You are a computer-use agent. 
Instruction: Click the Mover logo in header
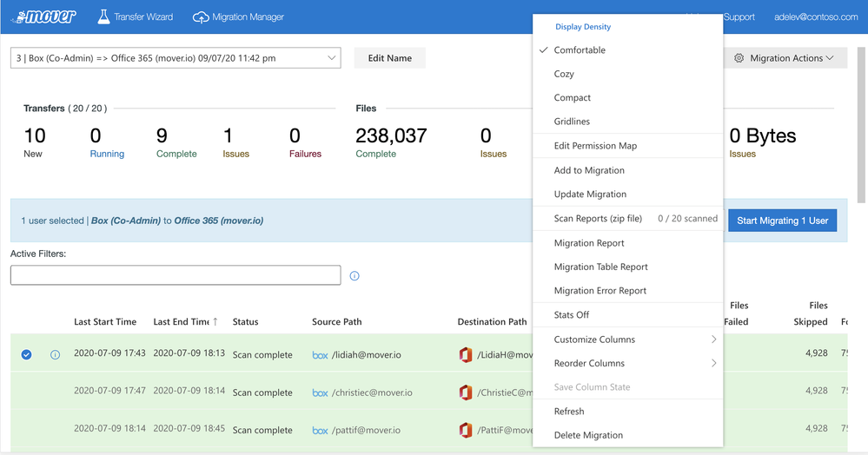pyautogui.click(x=43, y=16)
